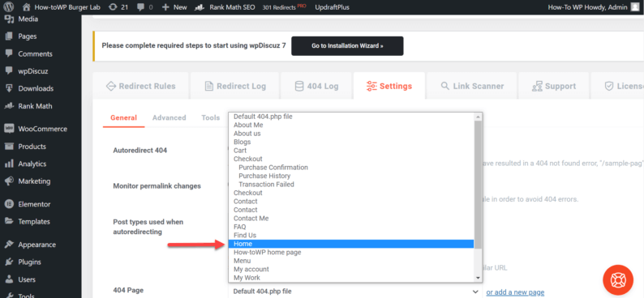Select Blogs option
Screen dimensions: 644x298
351,142
